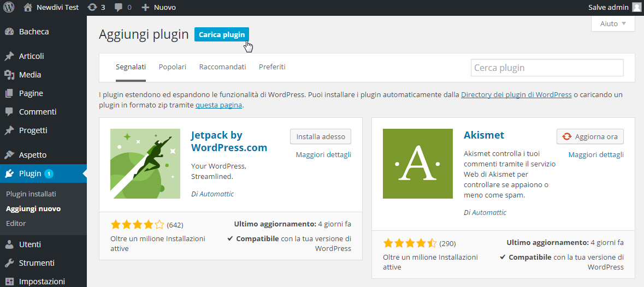The height and width of the screenshot is (287, 644).
Task: Click the WordPress logo icon
Action: tap(9, 8)
